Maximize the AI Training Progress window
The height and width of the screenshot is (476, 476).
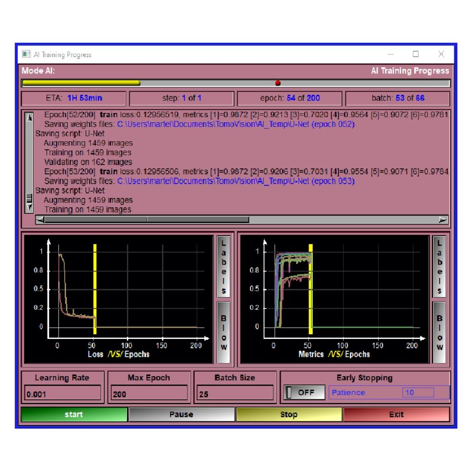point(416,54)
